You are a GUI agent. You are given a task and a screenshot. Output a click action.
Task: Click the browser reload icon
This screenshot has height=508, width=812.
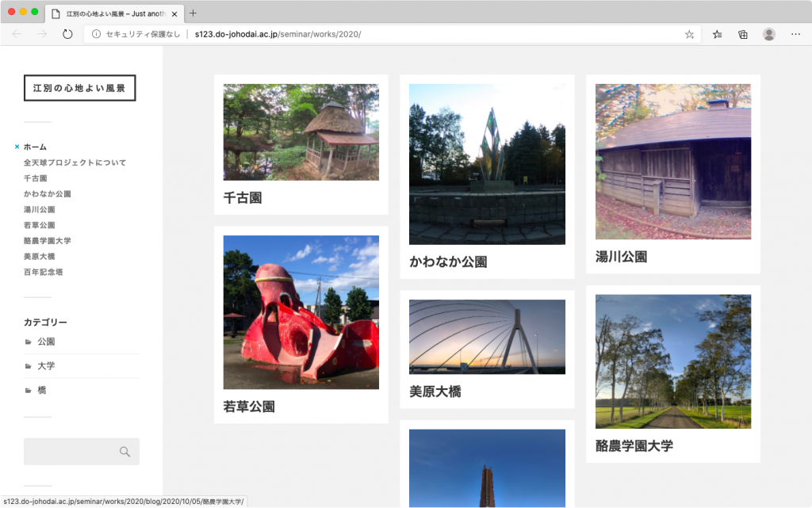tap(67, 34)
